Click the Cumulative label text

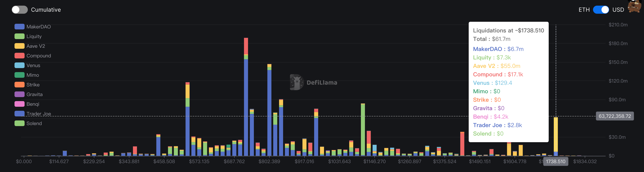(x=46, y=10)
